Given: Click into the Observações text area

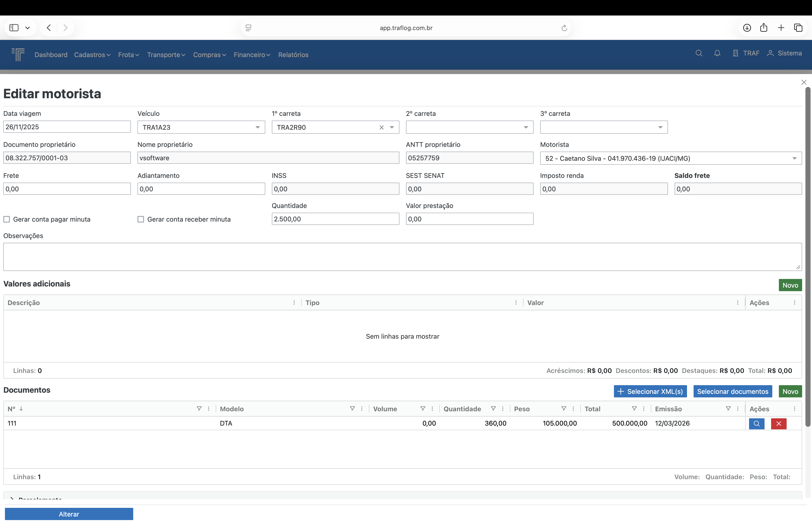Looking at the screenshot, I should click(x=402, y=257).
